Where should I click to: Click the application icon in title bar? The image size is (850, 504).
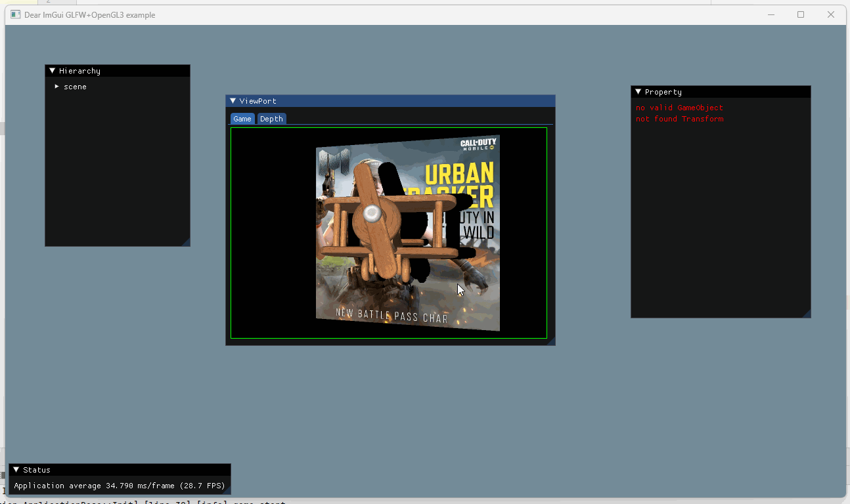pos(16,14)
